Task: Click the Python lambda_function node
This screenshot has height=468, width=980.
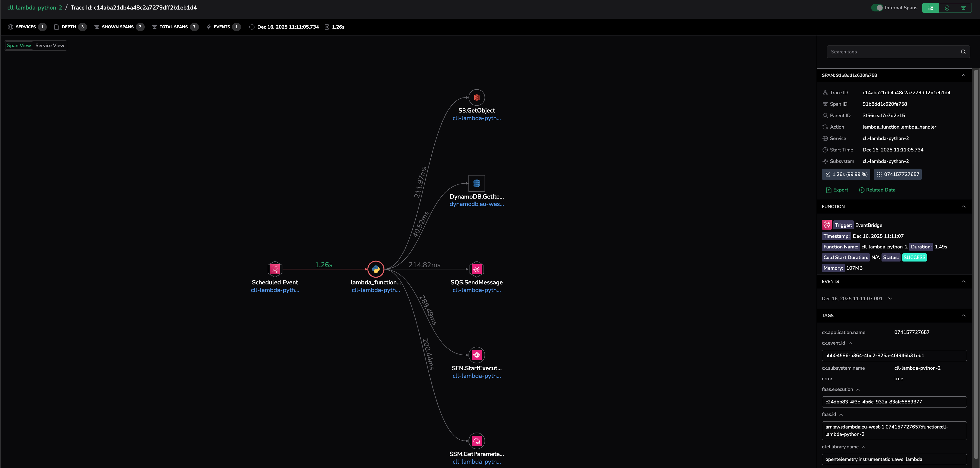Action: point(375,269)
